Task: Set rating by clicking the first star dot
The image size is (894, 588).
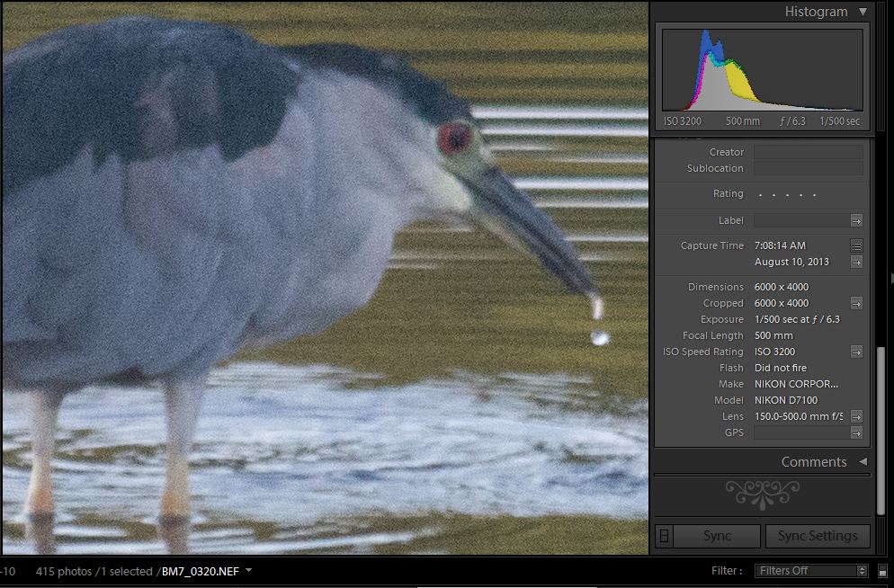Action: coord(761,194)
